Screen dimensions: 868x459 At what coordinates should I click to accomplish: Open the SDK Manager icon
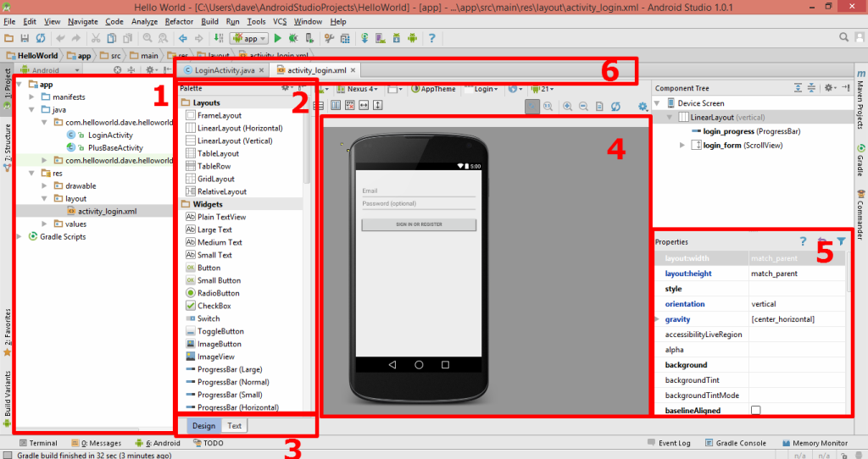pos(397,38)
